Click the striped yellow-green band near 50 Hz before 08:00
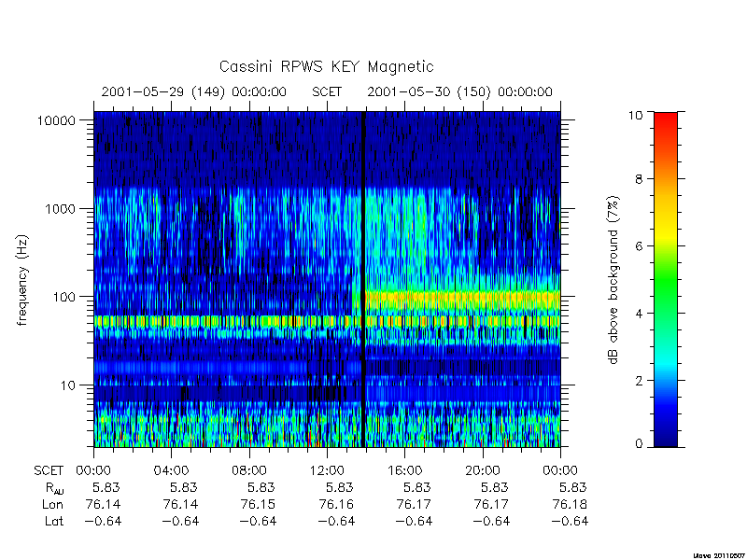Image resolution: width=747 pixels, height=560 pixels. click(172, 321)
